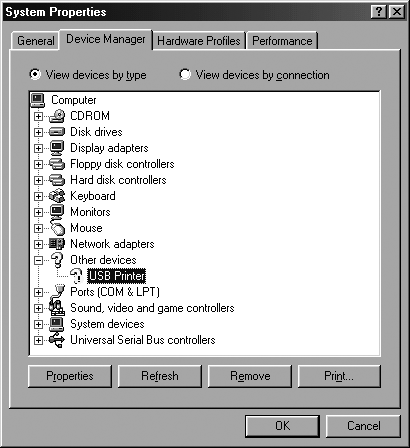Click the Remove button

click(250, 376)
